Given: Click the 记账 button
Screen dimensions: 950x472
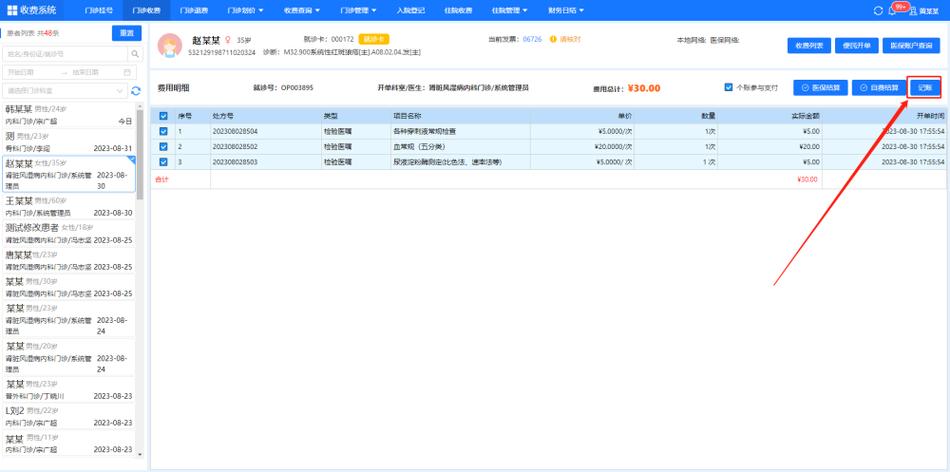Looking at the screenshot, I should 925,88.
